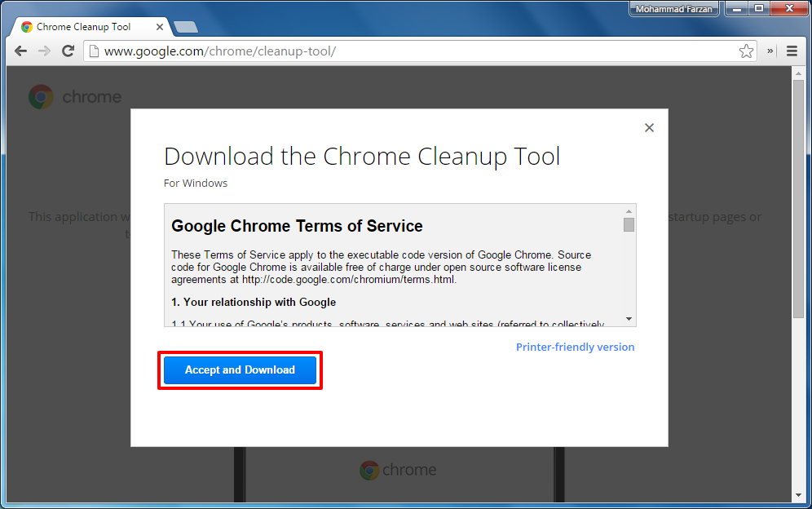
Task: Open a new tab
Action: point(185,27)
